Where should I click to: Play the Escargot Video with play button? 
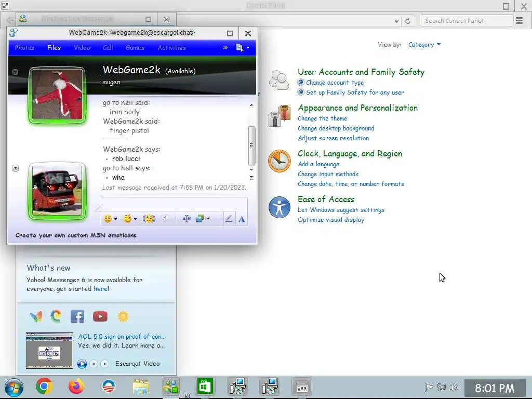coord(82,364)
